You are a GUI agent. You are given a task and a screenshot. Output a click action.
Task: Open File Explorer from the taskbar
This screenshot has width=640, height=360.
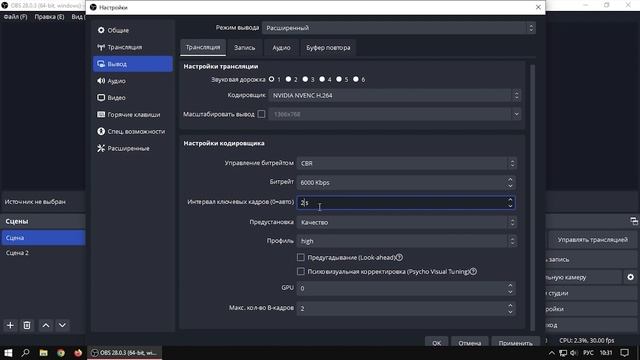(x=43, y=353)
